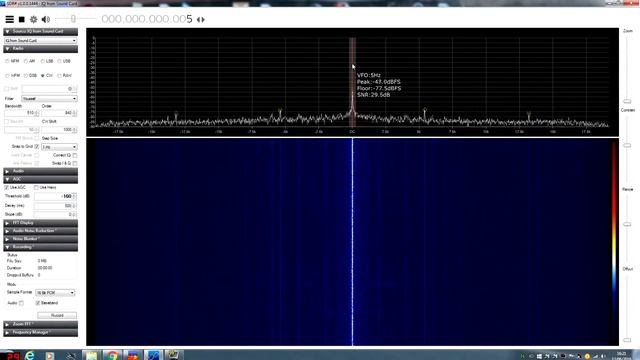Expand the Noise Blanker panel
Viewport: 640px width, 360px height.
pos(40,239)
